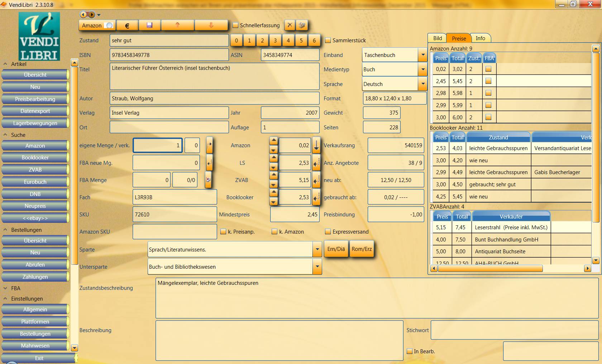Go to next article with down arrow
This screenshot has height=364, width=602.
pos(211,25)
